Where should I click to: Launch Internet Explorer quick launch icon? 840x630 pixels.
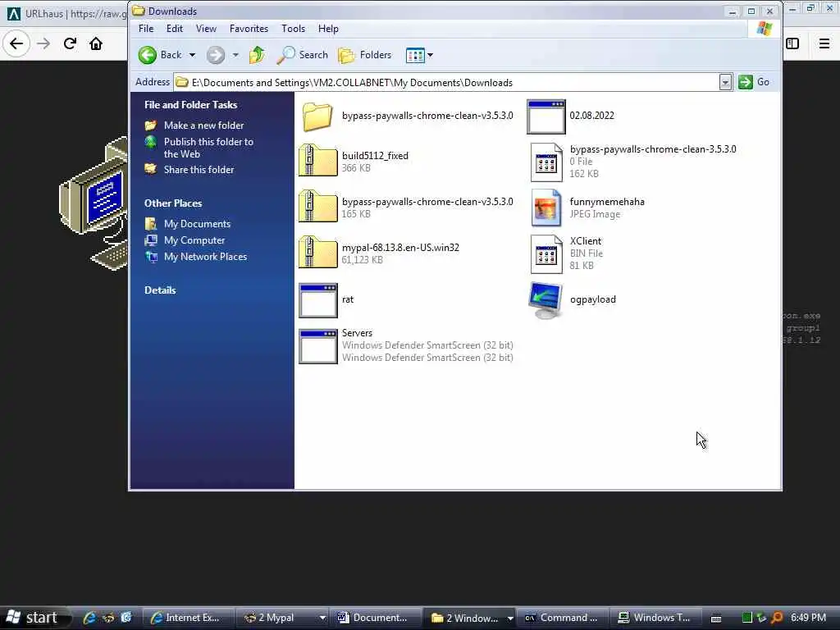coord(89,618)
